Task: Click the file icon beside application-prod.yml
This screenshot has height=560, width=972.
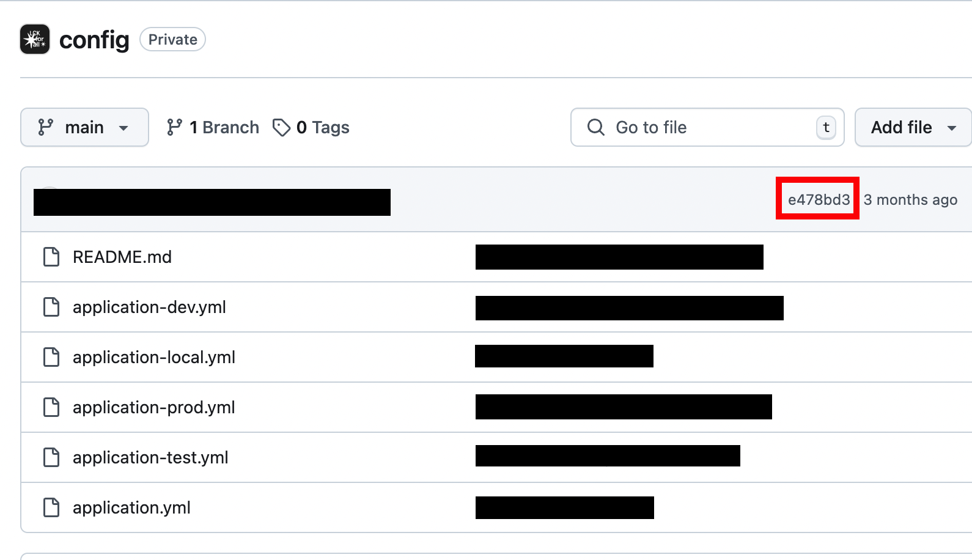Action: click(51, 407)
